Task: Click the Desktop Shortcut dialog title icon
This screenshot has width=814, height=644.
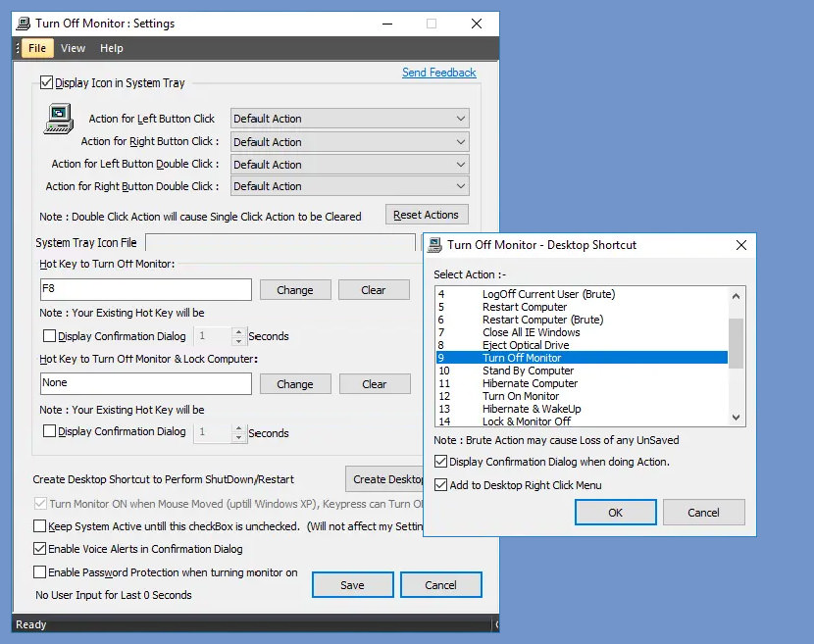Action: pyautogui.click(x=434, y=245)
